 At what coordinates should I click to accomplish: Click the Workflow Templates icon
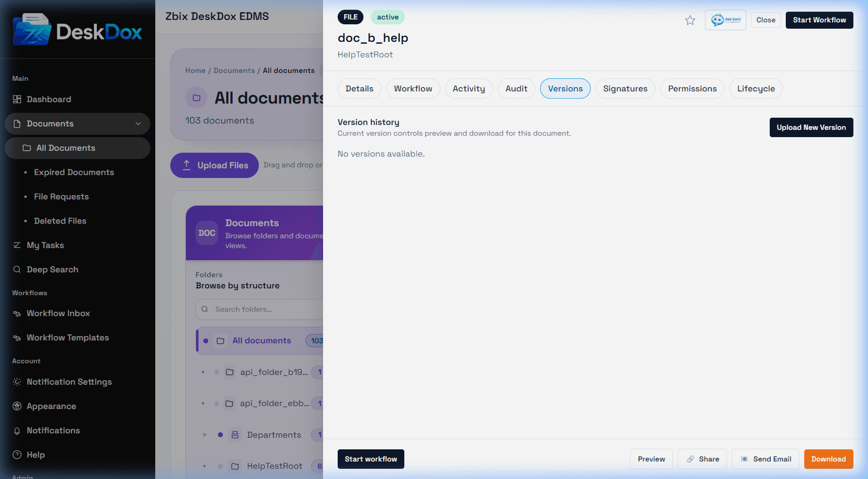coord(17,338)
